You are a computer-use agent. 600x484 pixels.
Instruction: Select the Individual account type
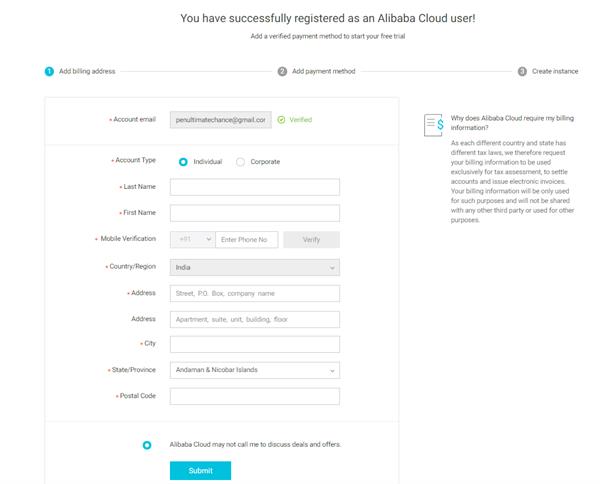[x=183, y=162]
